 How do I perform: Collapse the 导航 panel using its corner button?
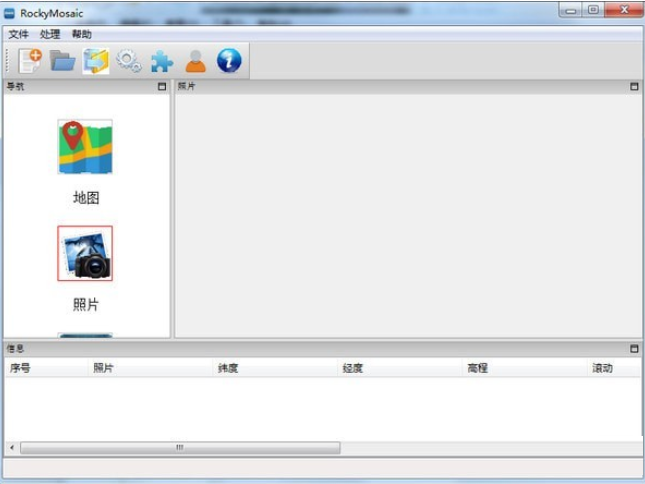[162, 87]
